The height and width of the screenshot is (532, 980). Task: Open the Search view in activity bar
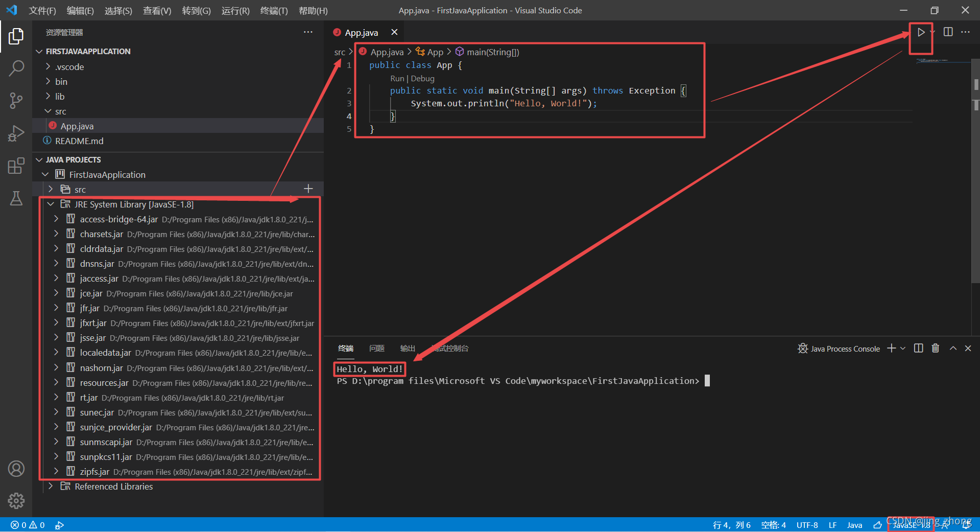16,68
